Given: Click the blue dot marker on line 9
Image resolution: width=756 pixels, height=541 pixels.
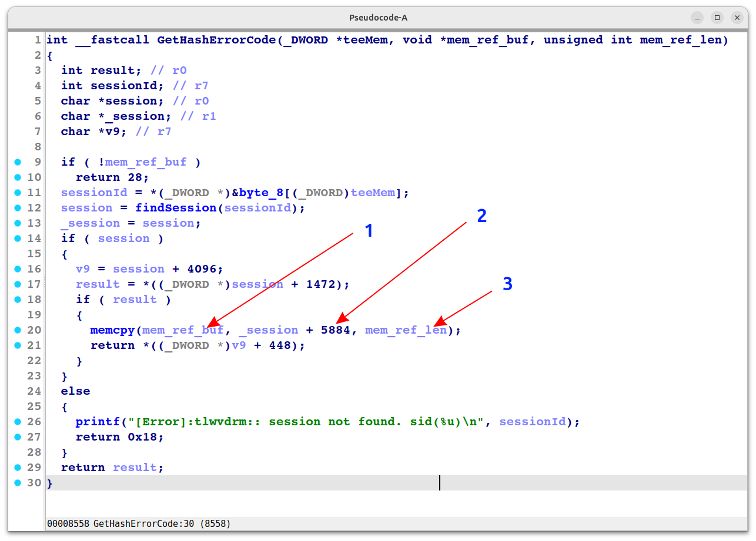Looking at the screenshot, I should [18, 162].
